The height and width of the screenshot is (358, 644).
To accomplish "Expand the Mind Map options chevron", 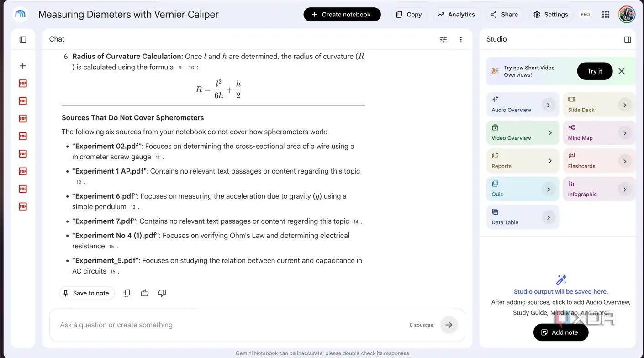I will pos(625,133).
